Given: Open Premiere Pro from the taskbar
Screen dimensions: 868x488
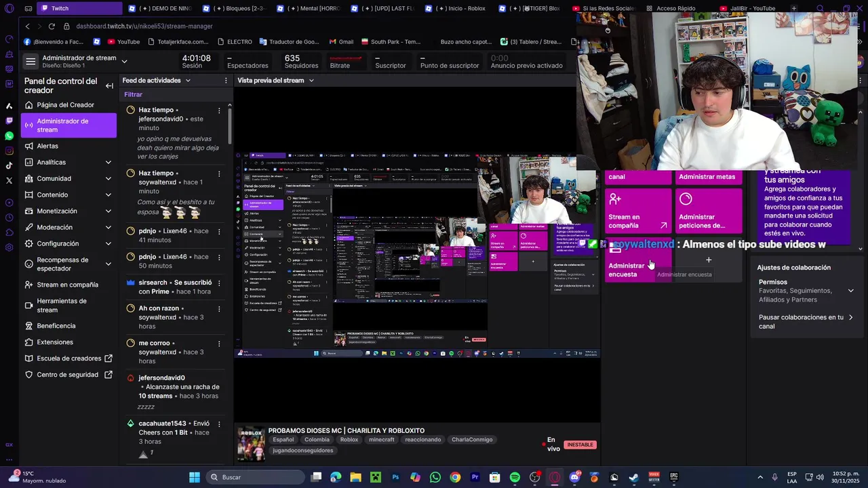Looking at the screenshot, I should tap(475, 477).
